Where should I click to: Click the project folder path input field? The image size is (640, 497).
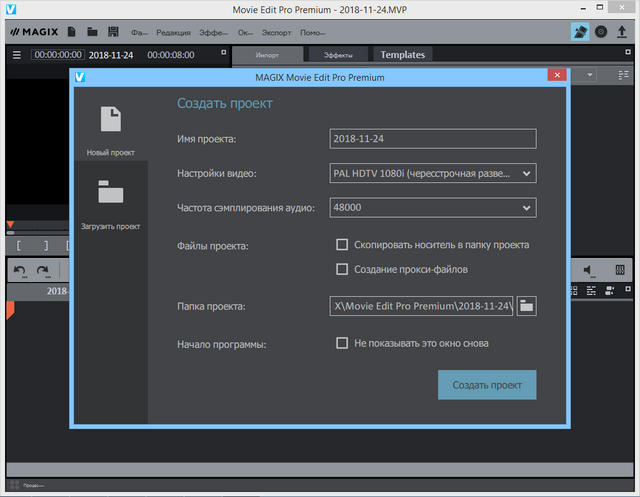coord(421,306)
